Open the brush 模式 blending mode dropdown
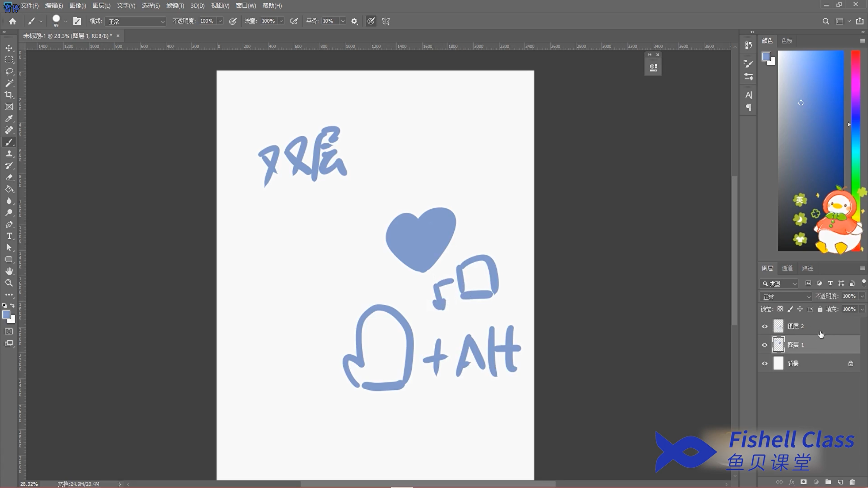868x488 pixels. tap(136, 21)
